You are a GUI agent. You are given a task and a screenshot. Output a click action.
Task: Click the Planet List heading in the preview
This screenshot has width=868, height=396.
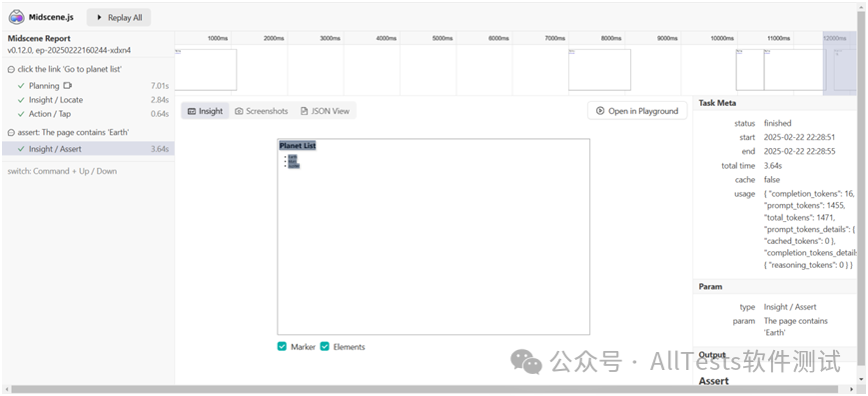click(298, 146)
